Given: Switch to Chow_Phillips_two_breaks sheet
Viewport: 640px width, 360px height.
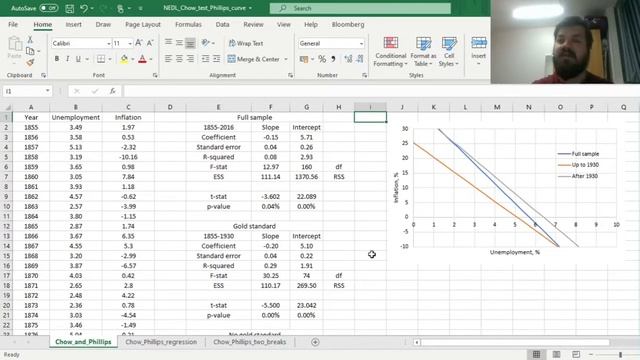Looking at the screenshot, I should click(x=249, y=342).
